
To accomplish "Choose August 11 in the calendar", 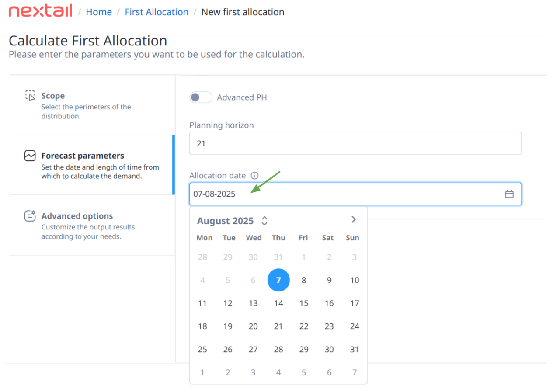I will coord(202,303).
